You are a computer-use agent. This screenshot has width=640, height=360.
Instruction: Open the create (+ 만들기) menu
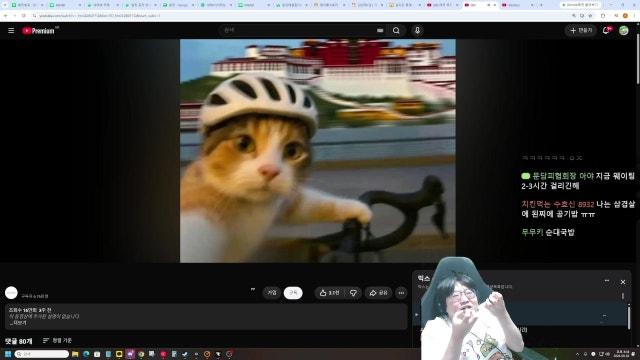[581, 30]
